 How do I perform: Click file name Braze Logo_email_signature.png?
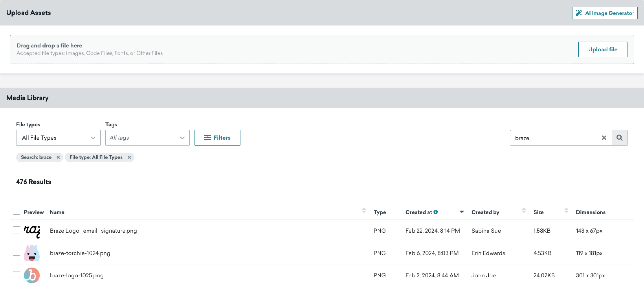pyautogui.click(x=93, y=231)
